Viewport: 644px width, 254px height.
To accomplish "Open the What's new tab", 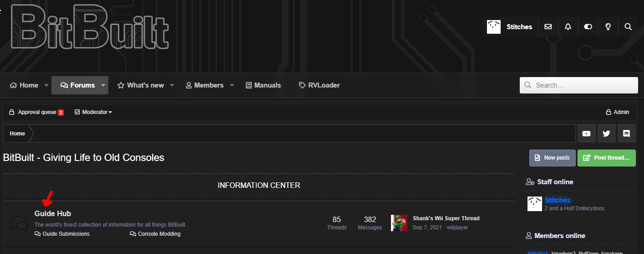I will 141,85.
